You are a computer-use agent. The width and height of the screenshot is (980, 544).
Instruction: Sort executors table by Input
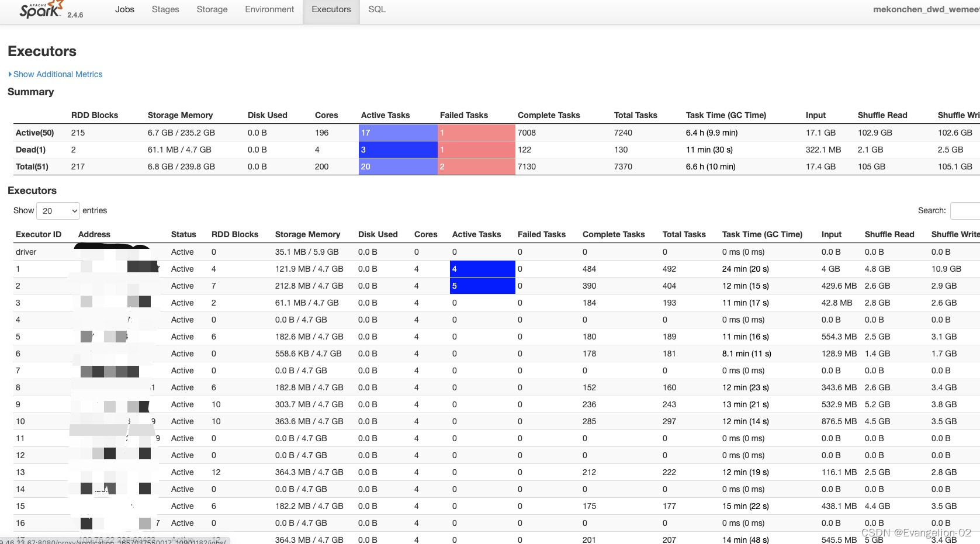[832, 234]
